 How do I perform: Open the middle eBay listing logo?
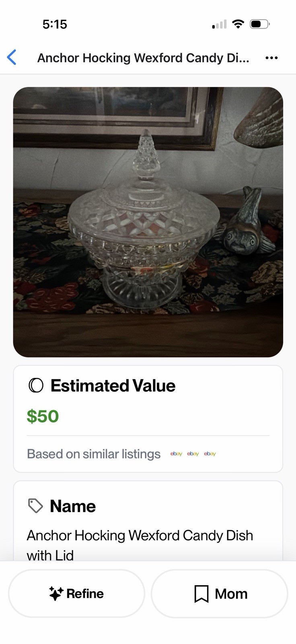[193, 454]
